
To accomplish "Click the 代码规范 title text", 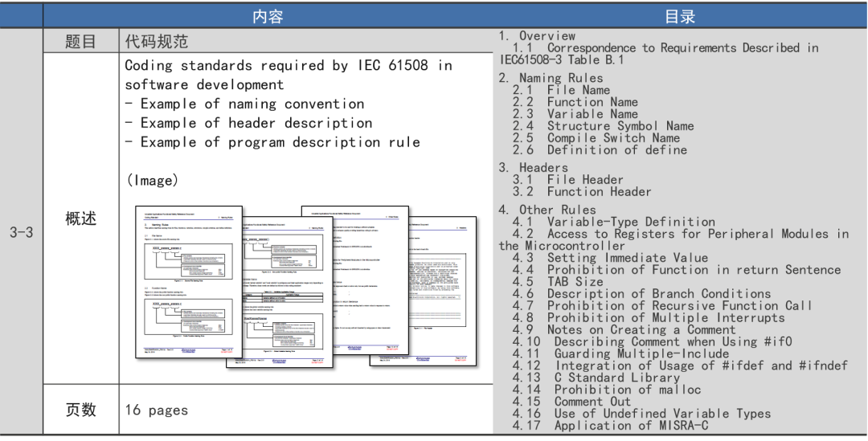I will [x=157, y=42].
